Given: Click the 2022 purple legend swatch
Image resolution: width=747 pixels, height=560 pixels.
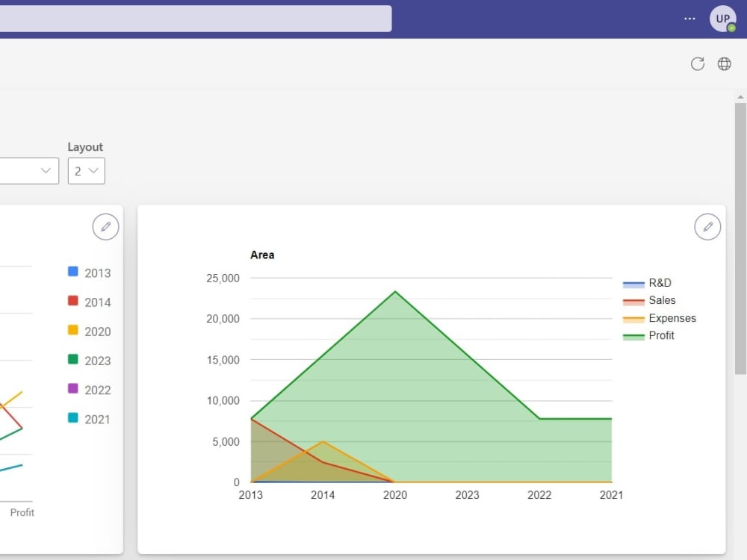Looking at the screenshot, I should click(x=73, y=388).
